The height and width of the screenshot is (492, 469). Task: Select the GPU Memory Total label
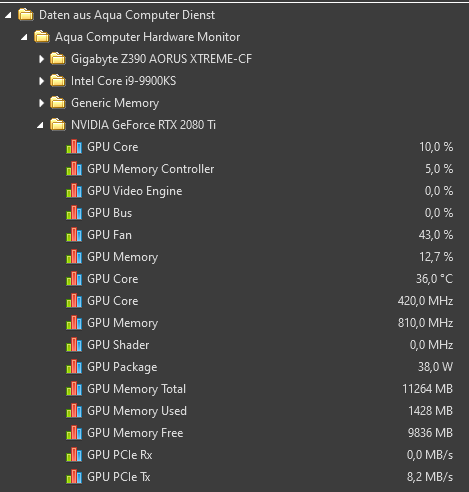tap(136, 389)
